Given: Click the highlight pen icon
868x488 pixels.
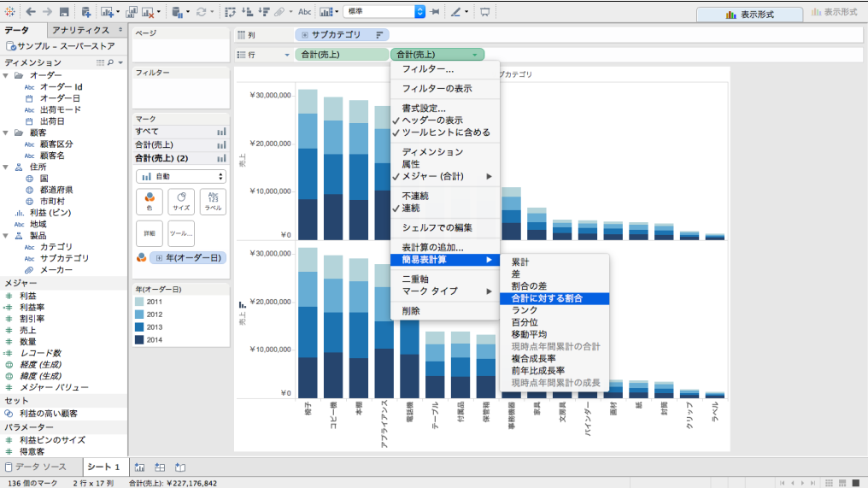Looking at the screenshot, I should (x=455, y=12).
